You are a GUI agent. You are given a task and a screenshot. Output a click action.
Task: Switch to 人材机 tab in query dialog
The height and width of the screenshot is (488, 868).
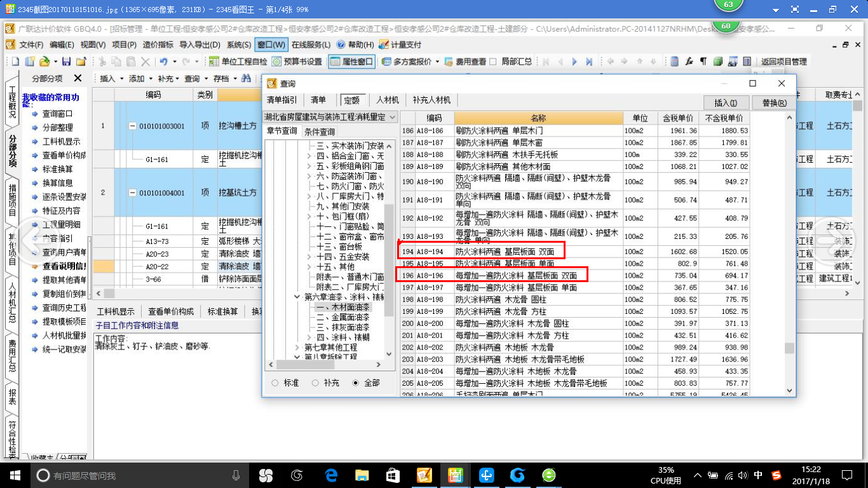click(x=388, y=100)
